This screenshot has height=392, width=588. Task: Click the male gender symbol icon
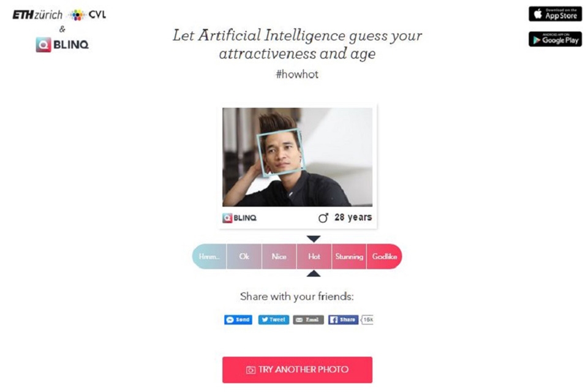click(x=323, y=217)
